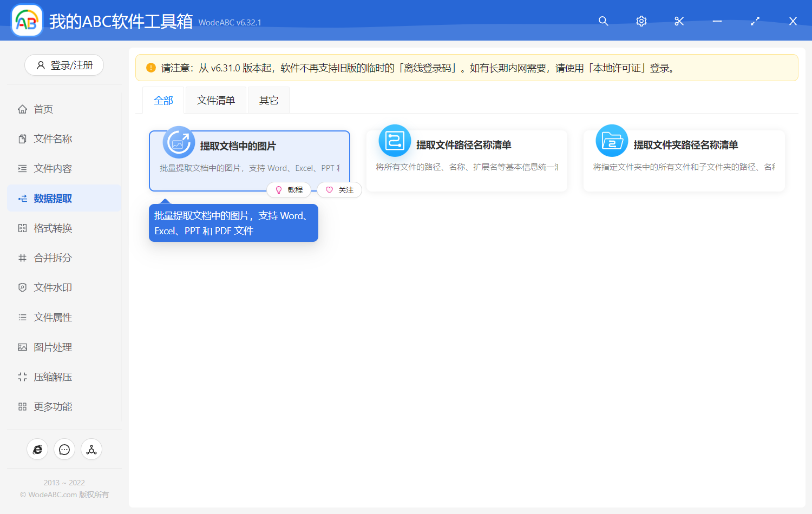The height and width of the screenshot is (514, 812).
Task: Open 图片处理 in the sidebar
Action: (51, 347)
